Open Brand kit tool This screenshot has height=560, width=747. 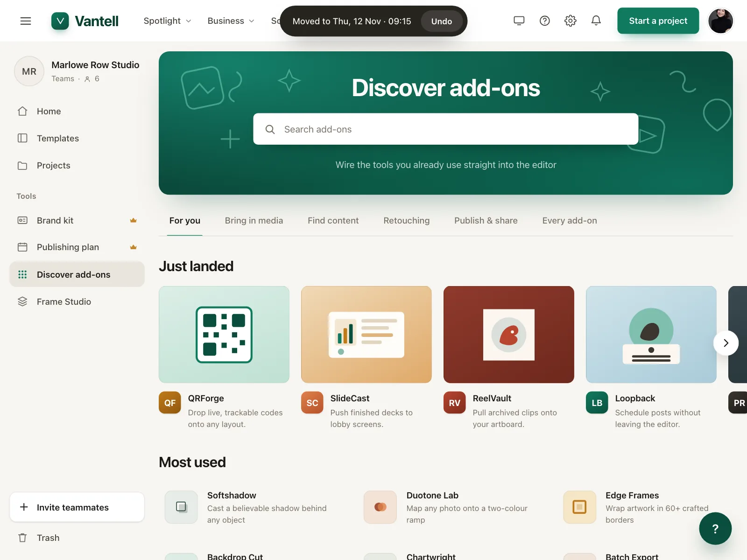coord(77,220)
